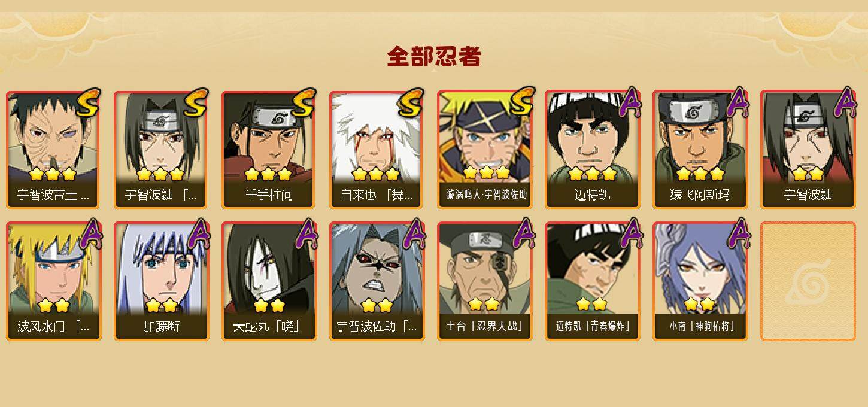Select the A-rank 宇智波鼬 two-star card
Screen dimensions: 868x407
(x=808, y=150)
